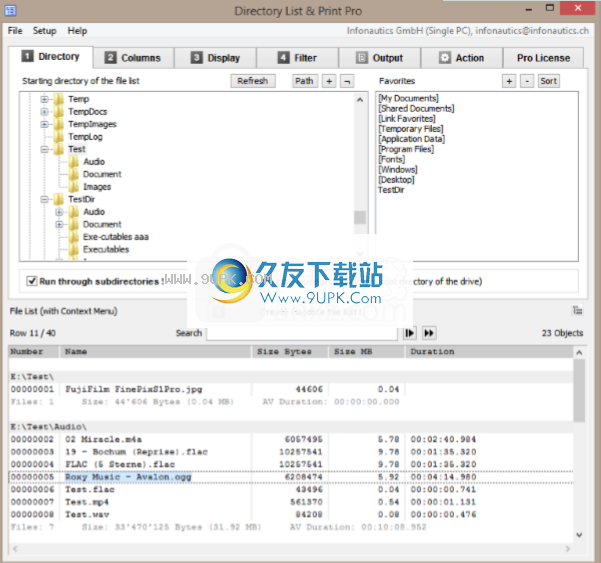Screen dimensions: 601x563
Task: Click the Size Bytes column header
Action: coord(290,351)
